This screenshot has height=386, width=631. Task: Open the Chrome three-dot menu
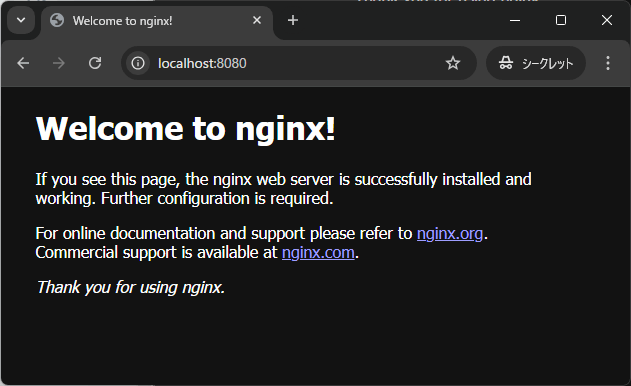(x=608, y=63)
